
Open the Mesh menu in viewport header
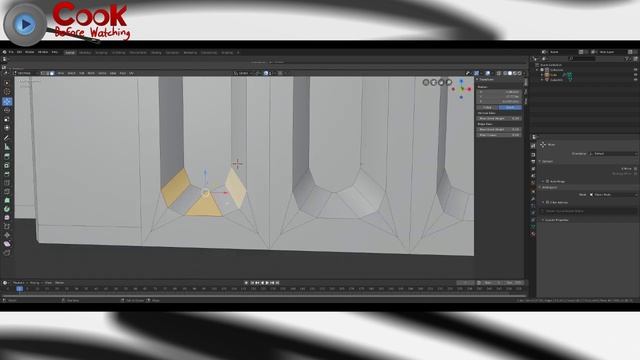click(x=91, y=73)
